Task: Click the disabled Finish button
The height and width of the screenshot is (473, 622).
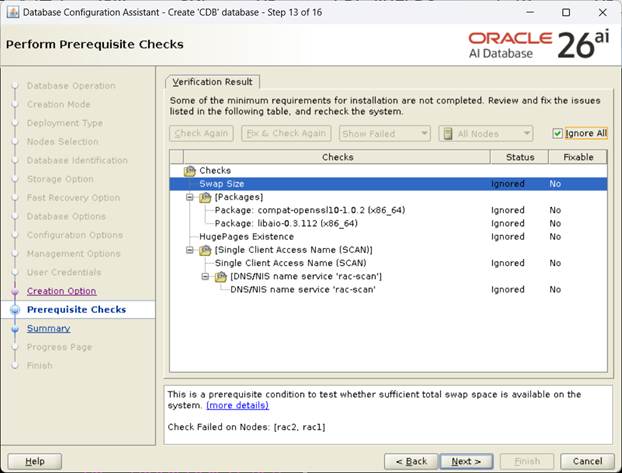Action: pos(527,461)
